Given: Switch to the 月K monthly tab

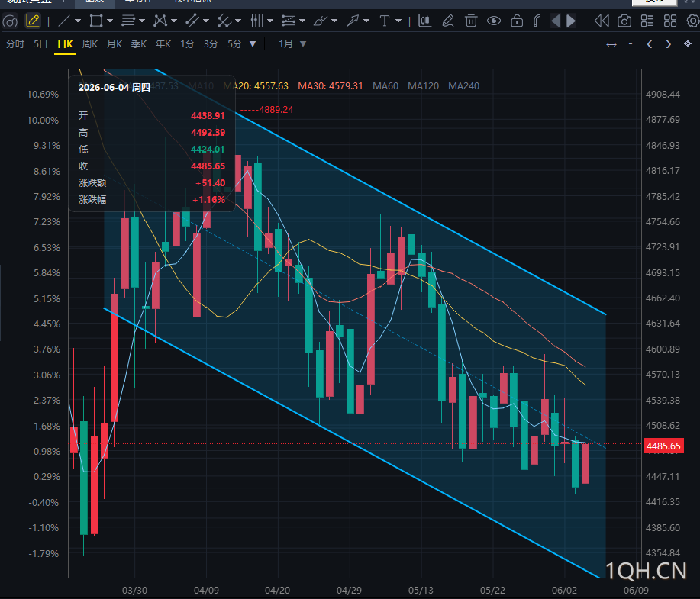Looking at the screenshot, I should click(x=115, y=44).
